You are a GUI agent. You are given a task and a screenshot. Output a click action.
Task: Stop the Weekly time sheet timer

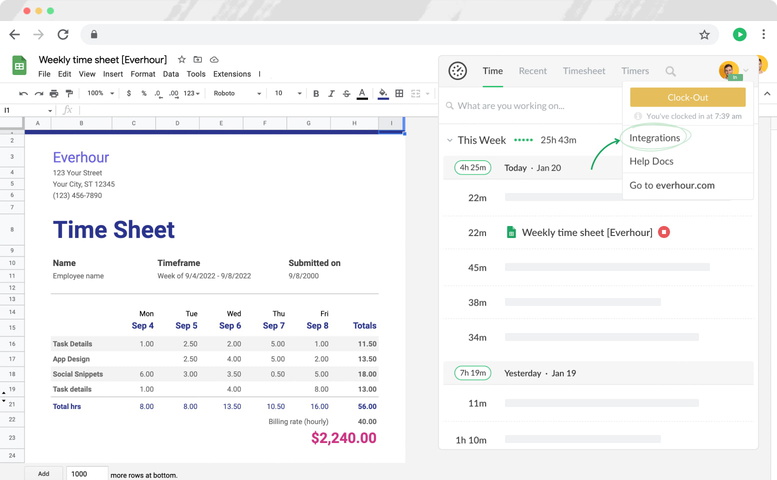point(664,232)
